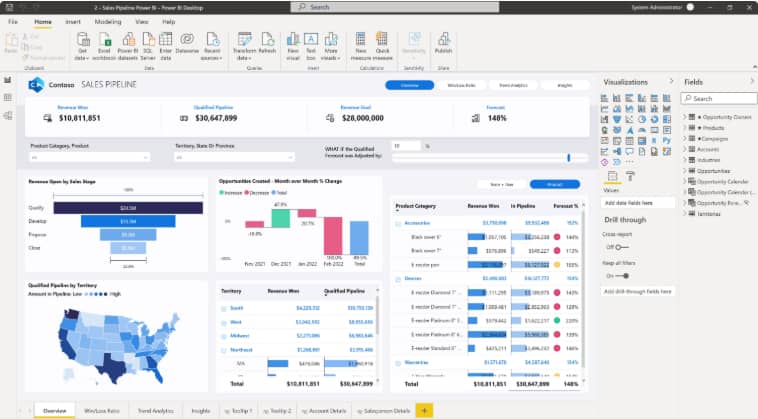Open the Format paint-roller tab

630,176
